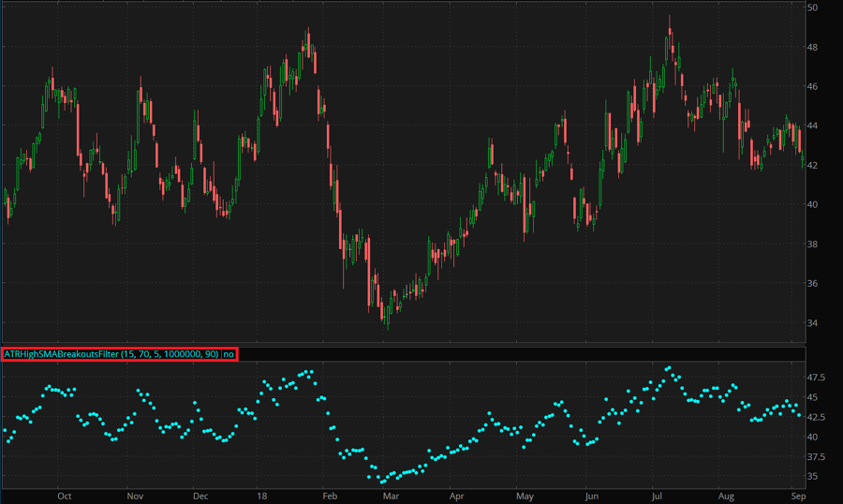Select the Feb label on time axis
The width and height of the screenshot is (843, 504).
(328, 494)
